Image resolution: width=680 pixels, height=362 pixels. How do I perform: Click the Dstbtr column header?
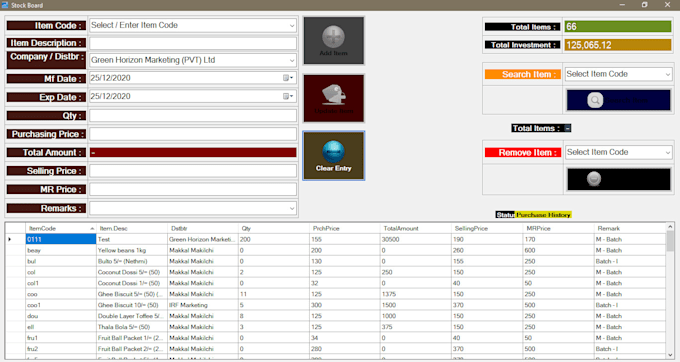pyautogui.click(x=203, y=228)
